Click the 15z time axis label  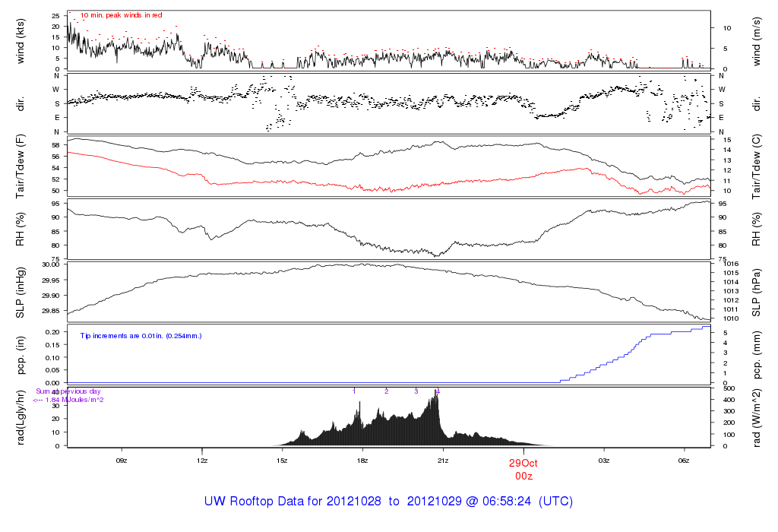(282, 461)
